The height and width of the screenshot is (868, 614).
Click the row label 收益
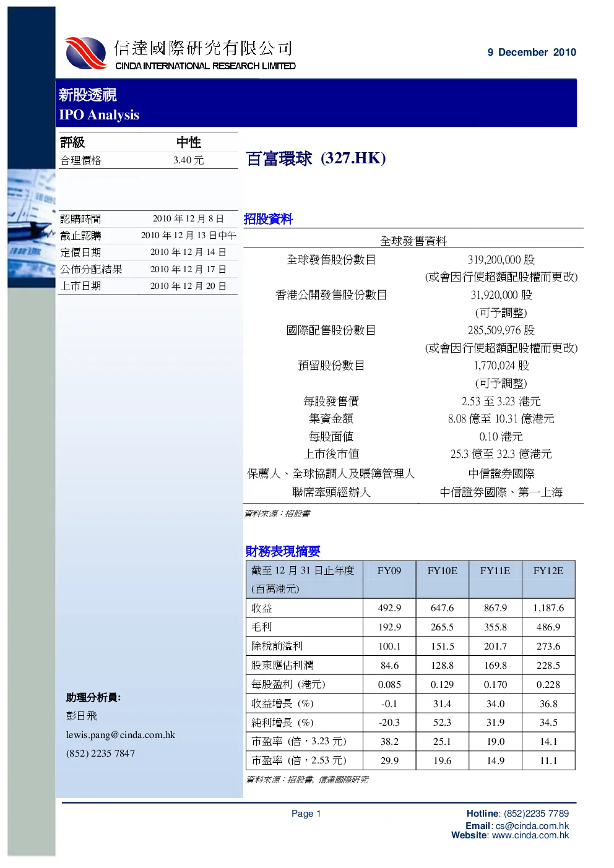(261, 608)
